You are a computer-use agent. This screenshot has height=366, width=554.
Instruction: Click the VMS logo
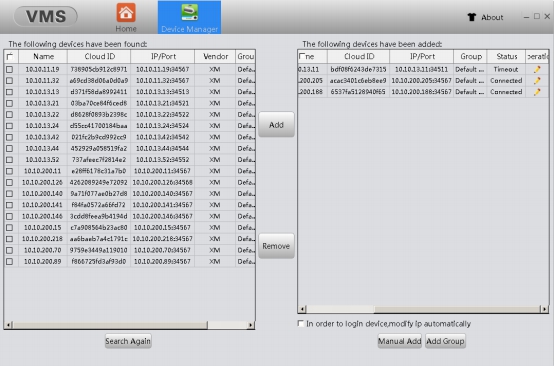(46, 16)
